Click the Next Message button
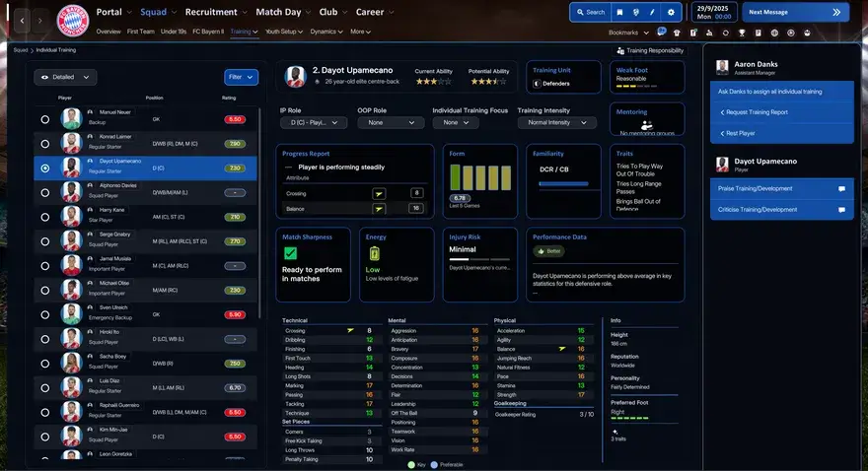868x471 pixels. point(795,12)
